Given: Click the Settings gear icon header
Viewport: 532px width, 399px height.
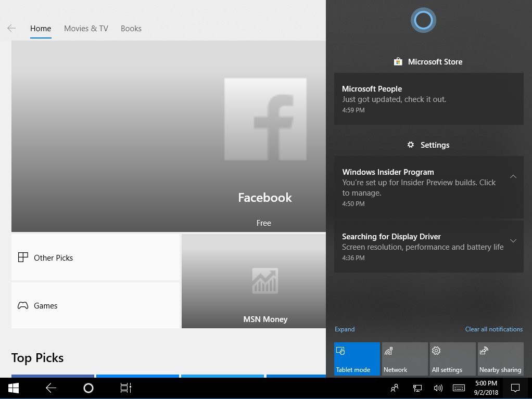Looking at the screenshot, I should (x=411, y=145).
